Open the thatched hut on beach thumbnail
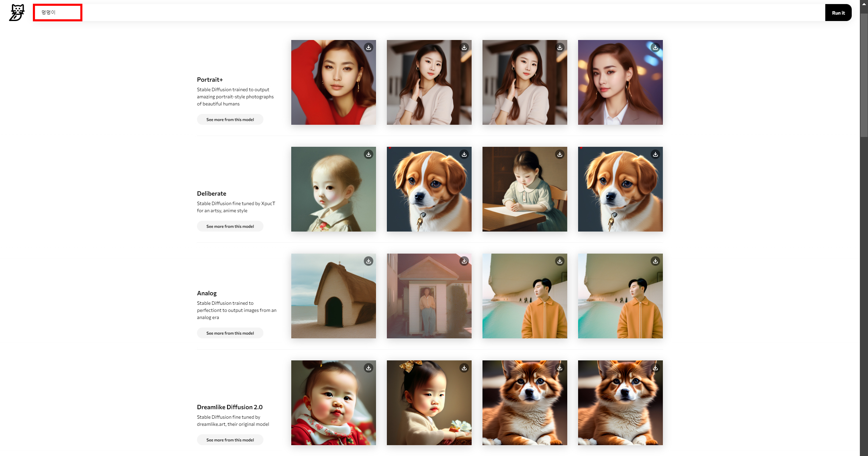This screenshot has width=868, height=456. coord(334,296)
